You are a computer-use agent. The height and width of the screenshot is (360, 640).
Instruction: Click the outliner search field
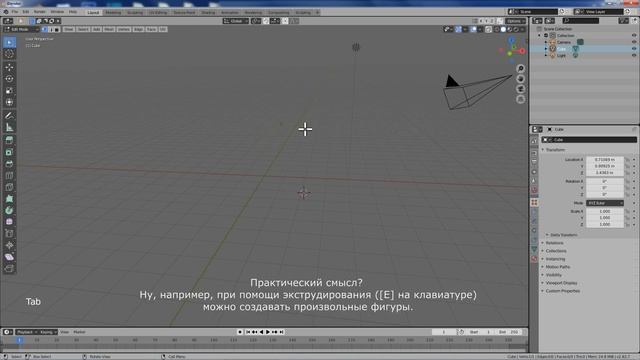581,20
